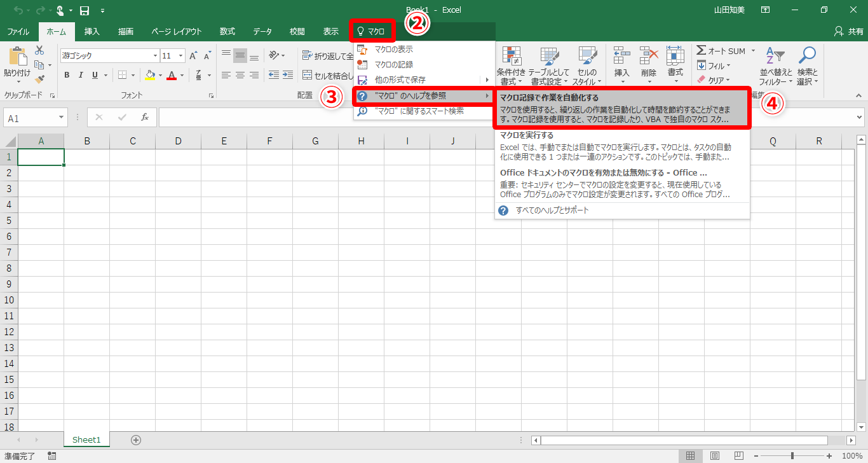Screen dimensions: 868x463
Task: Collapse the ribbon with the chevron
Action: point(858,95)
